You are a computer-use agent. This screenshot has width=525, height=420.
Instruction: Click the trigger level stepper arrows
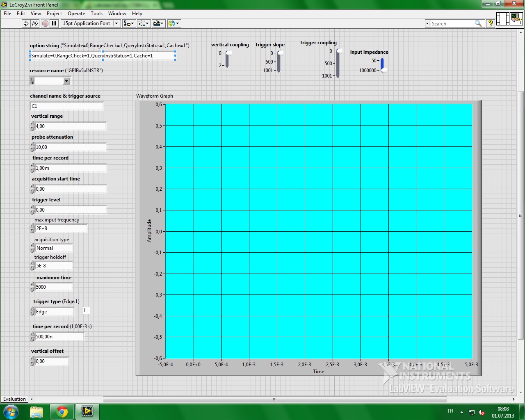pyautogui.click(x=32, y=210)
